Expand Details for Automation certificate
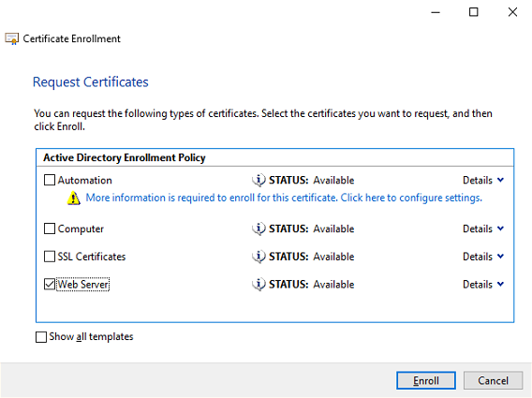 click(483, 180)
